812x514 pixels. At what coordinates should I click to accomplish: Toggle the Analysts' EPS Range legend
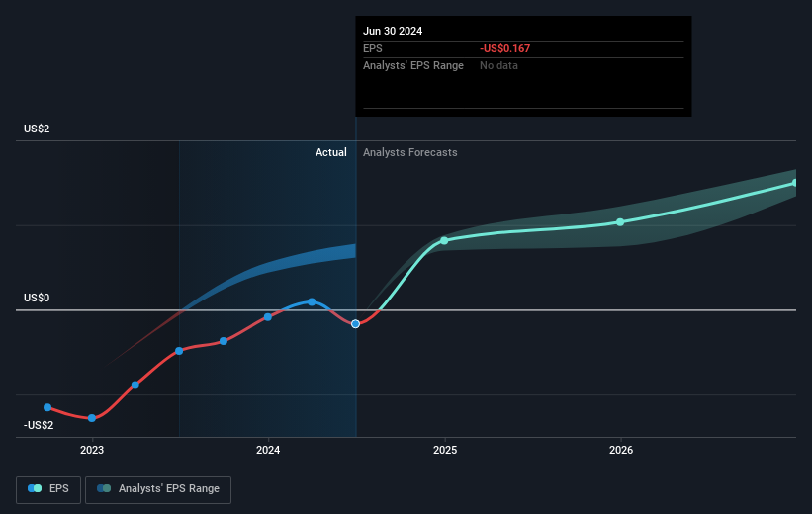click(x=158, y=489)
